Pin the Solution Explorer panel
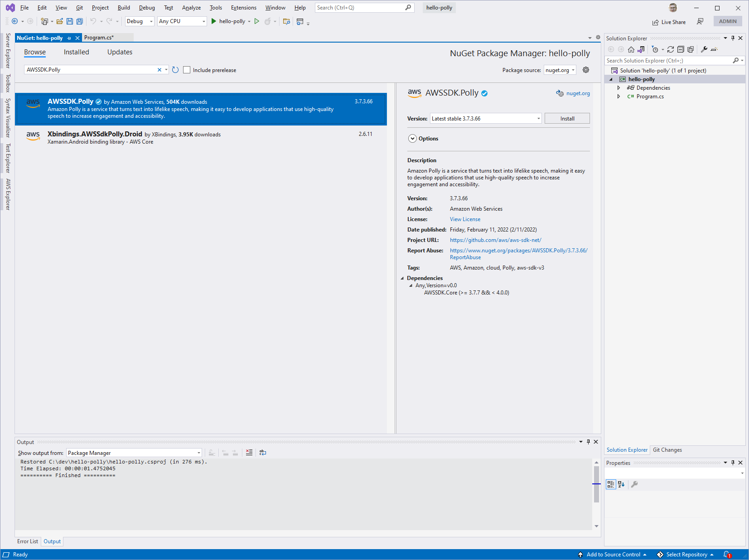749x560 pixels. [x=733, y=39]
